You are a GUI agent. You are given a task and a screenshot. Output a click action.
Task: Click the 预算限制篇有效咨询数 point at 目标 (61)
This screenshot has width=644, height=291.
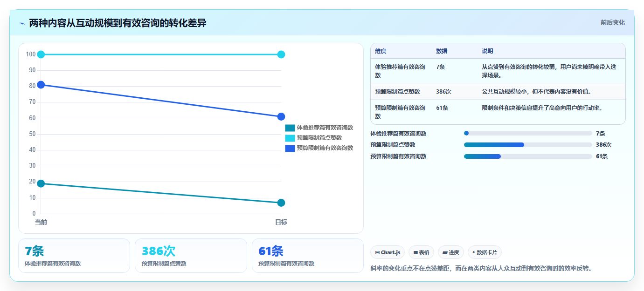coord(281,116)
